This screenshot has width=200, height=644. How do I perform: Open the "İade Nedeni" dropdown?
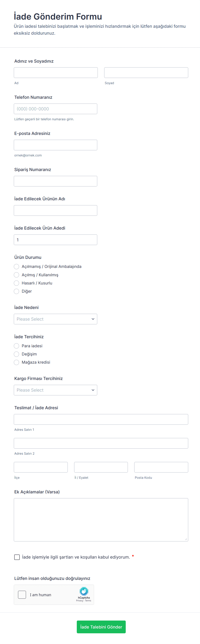55,319
